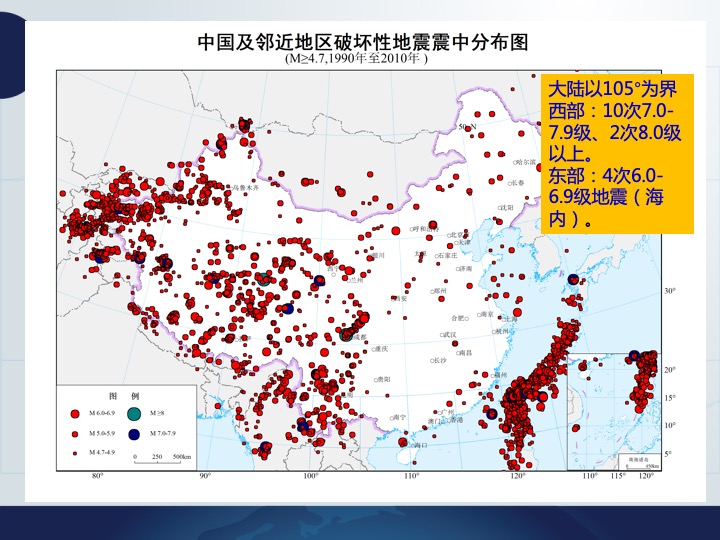Click the teal M≥8 legend circle

(x=134, y=413)
